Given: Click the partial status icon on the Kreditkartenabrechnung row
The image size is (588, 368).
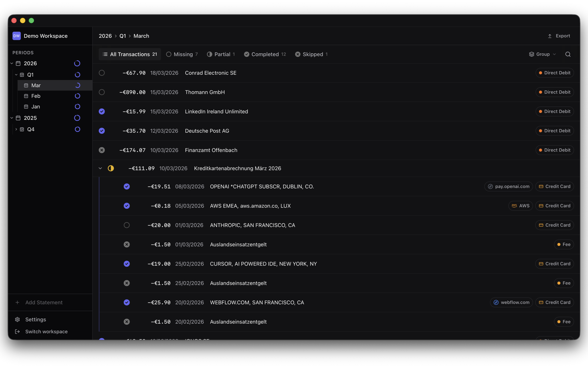Looking at the screenshot, I should [x=111, y=168].
